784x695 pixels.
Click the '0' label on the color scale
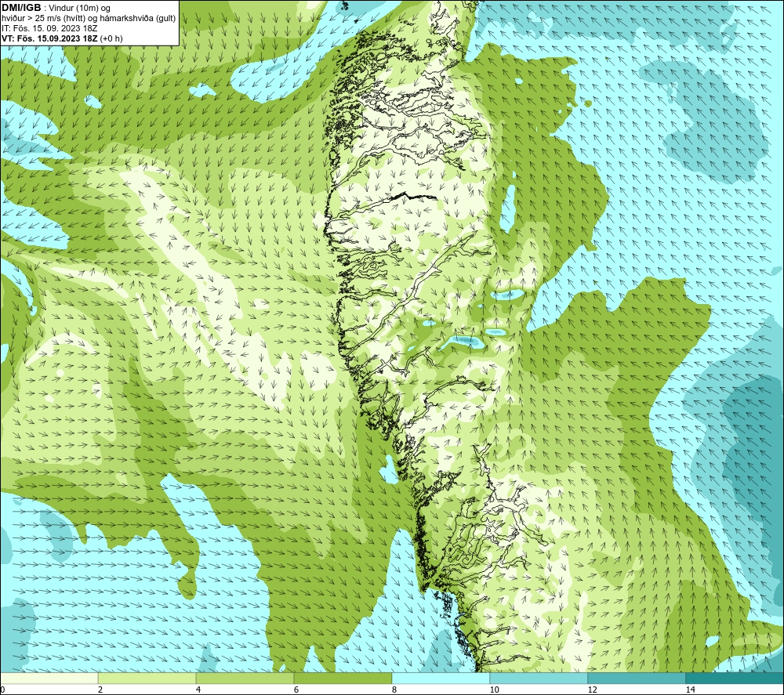[2, 690]
